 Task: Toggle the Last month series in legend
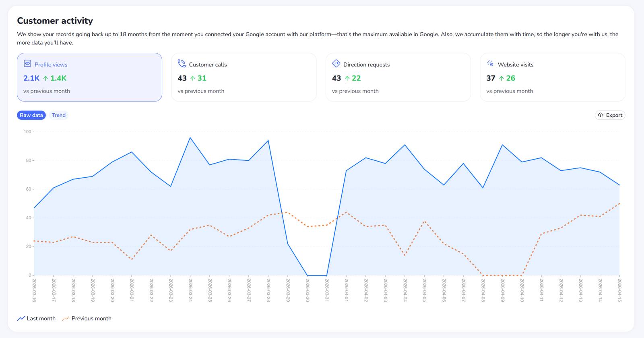coord(36,319)
